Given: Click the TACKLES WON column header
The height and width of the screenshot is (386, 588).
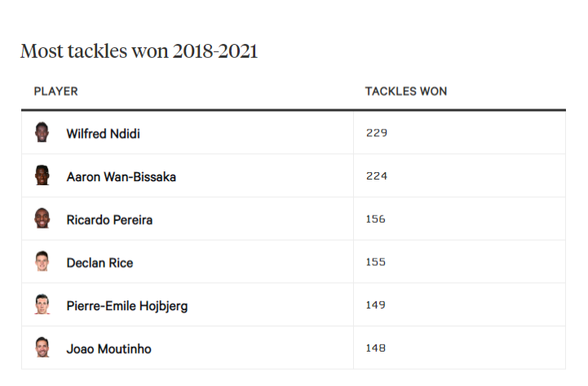Looking at the screenshot, I should coord(405,91).
